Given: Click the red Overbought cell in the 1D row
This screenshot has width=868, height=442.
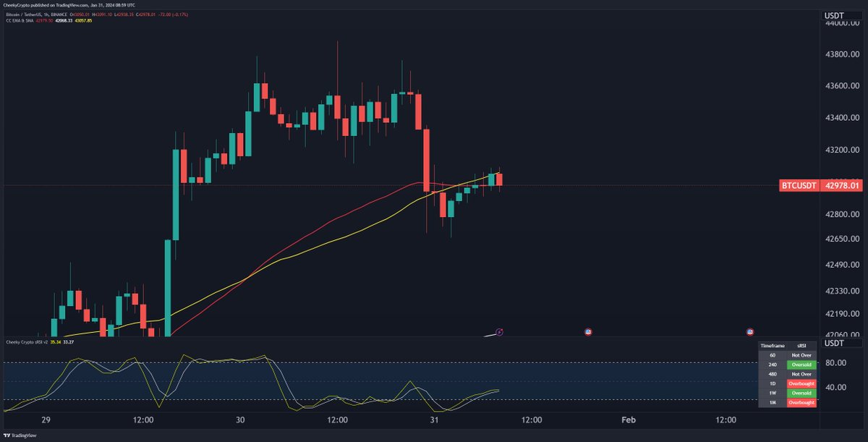Looking at the screenshot, I should click(x=801, y=383).
